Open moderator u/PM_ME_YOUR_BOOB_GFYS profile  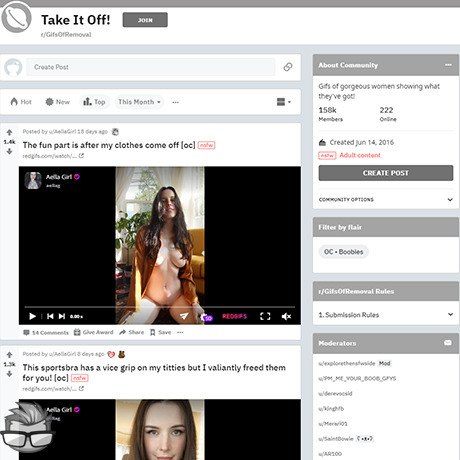tap(357, 378)
